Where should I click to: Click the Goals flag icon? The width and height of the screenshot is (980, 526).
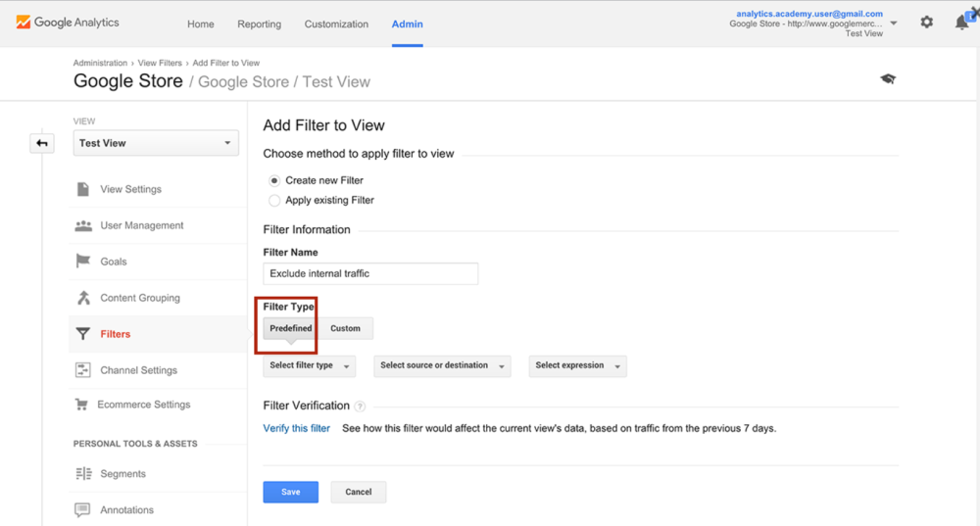click(83, 262)
